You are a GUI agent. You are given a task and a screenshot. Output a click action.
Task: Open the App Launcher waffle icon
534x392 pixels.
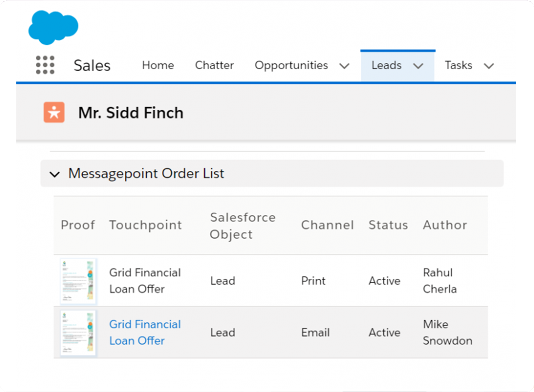pyautogui.click(x=44, y=65)
